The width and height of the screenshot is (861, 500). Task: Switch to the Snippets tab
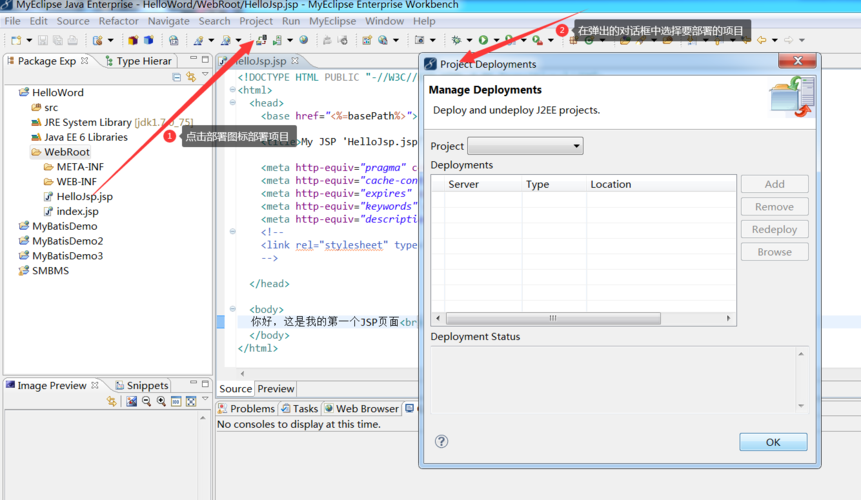click(x=142, y=385)
